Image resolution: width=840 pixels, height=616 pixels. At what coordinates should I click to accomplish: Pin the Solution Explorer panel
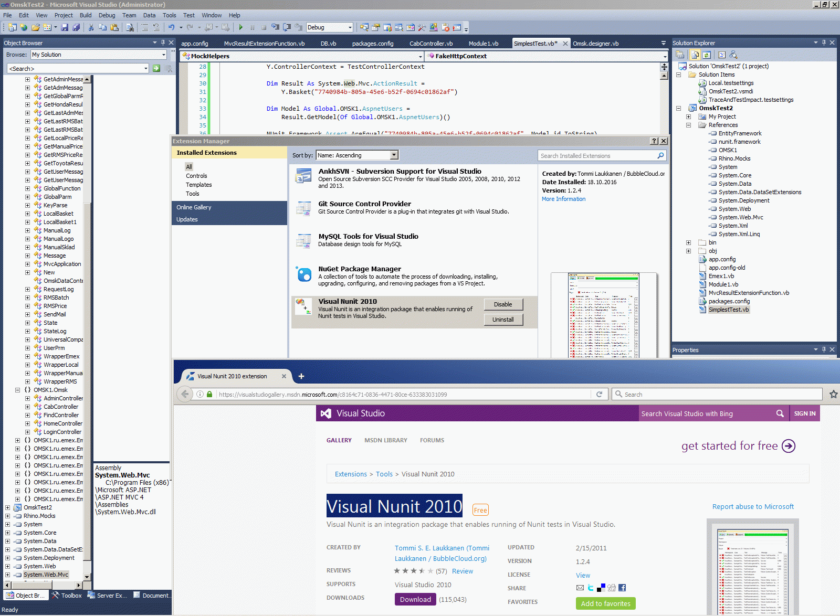click(824, 43)
